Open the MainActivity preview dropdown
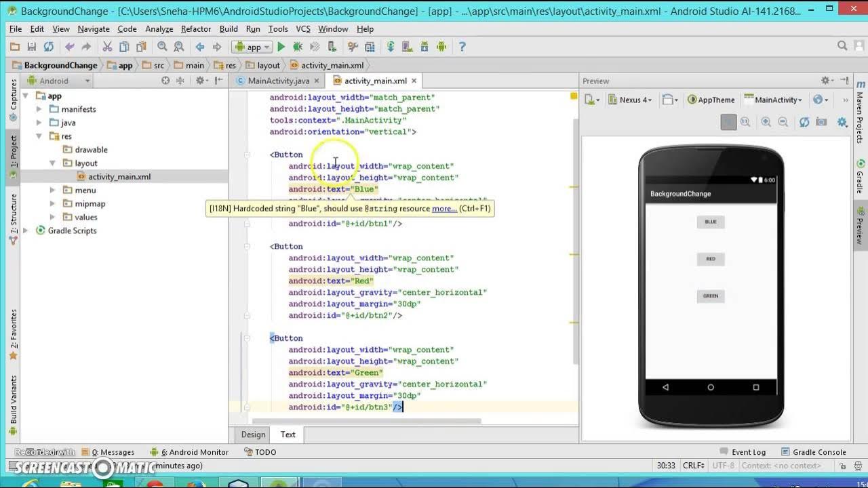This screenshot has width=868, height=488. [x=773, y=100]
